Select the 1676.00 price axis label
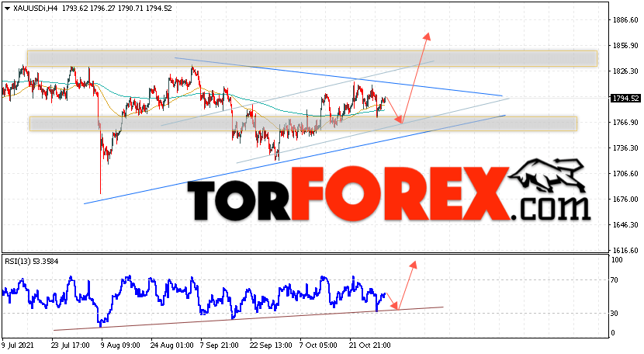 [x=625, y=200]
